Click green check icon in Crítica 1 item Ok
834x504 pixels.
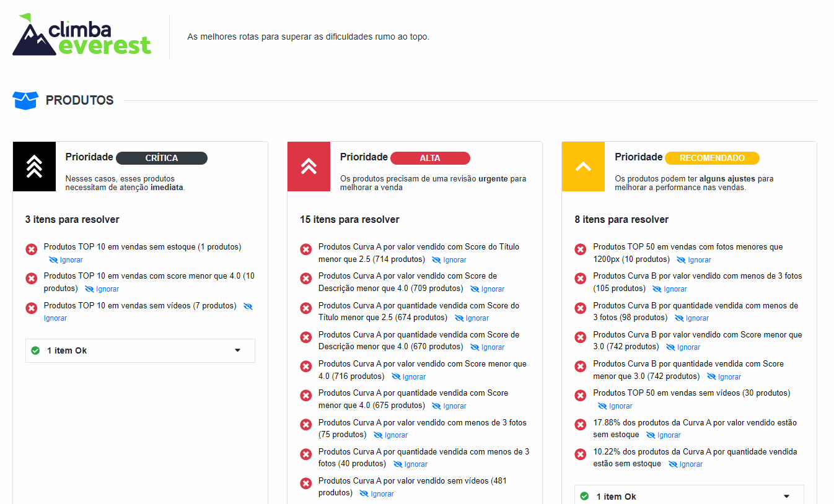[x=36, y=350]
